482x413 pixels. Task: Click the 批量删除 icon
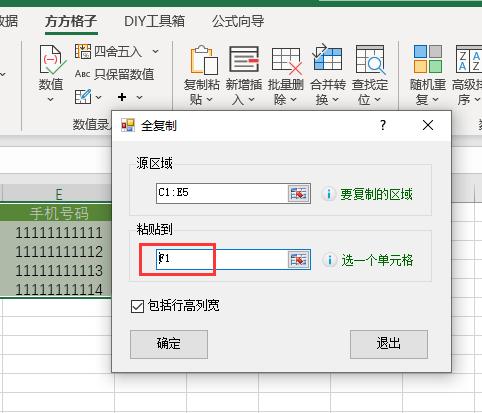click(287, 61)
